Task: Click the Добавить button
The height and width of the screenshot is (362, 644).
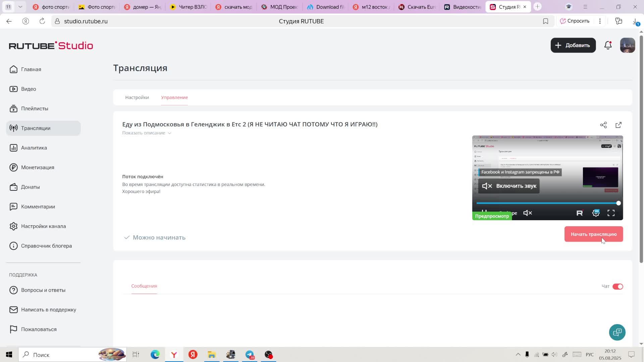Action: point(573,45)
